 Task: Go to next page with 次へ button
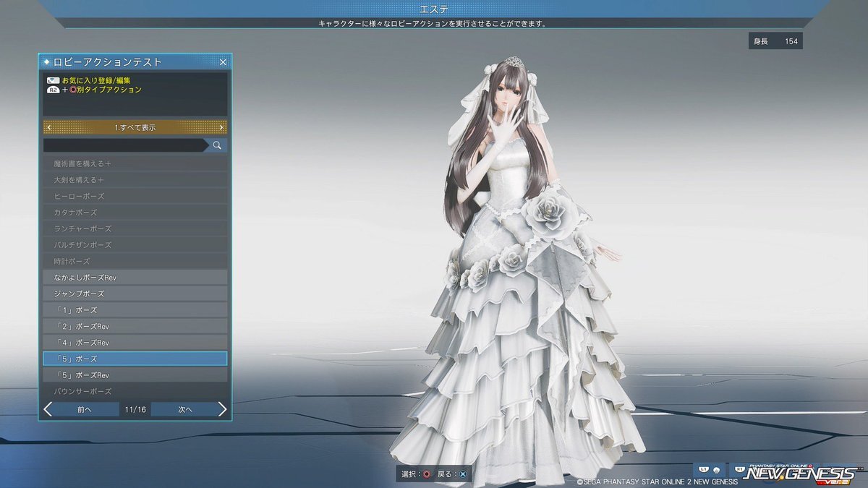pos(185,409)
